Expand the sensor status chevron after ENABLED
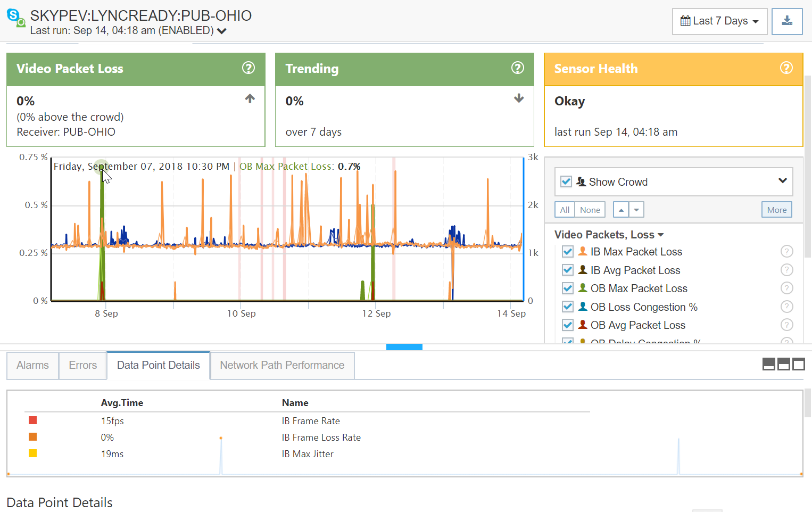This screenshot has width=812, height=512. 222,31
